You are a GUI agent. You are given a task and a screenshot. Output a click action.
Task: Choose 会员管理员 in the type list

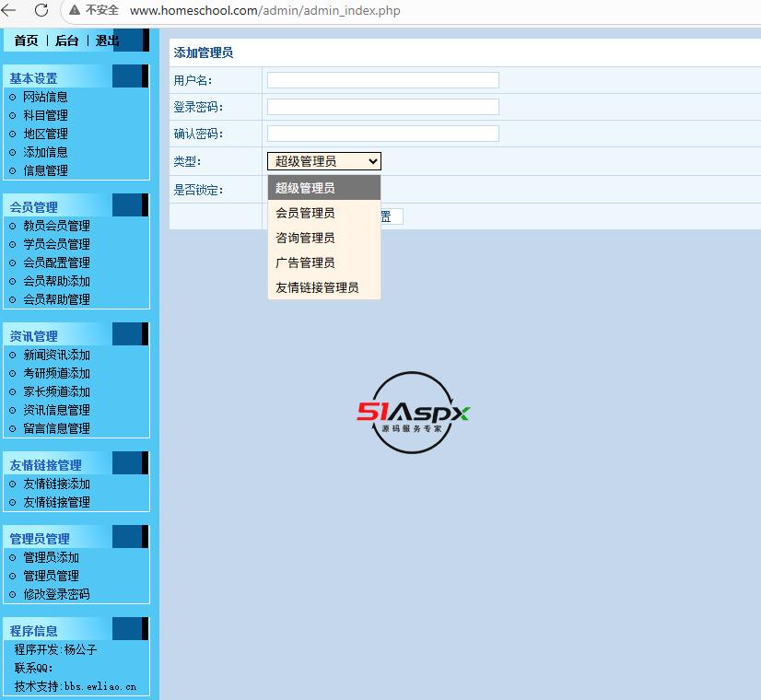324,213
